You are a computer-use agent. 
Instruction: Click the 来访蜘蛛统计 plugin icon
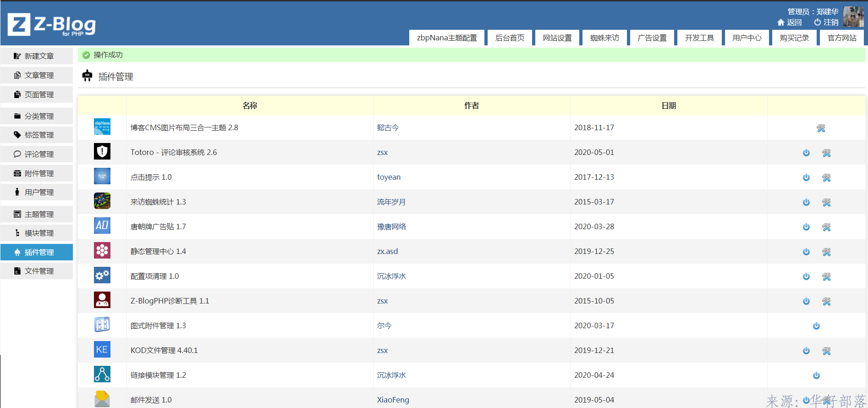102,201
